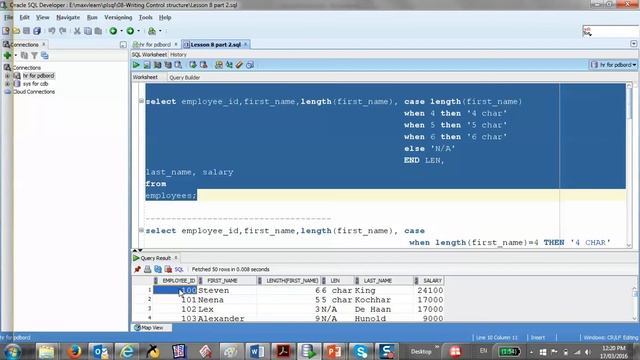640x360 pixels.
Task: Click the cell containing Steven
Action: point(227,290)
